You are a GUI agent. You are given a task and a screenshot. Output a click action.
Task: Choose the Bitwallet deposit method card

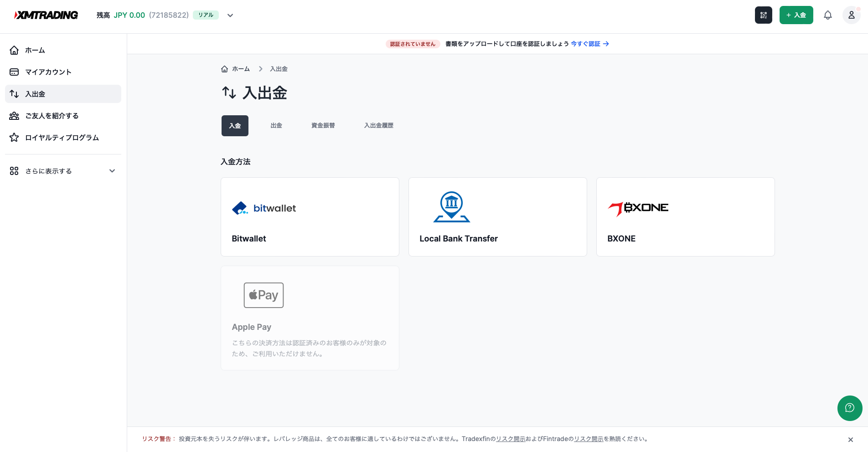[310, 217]
